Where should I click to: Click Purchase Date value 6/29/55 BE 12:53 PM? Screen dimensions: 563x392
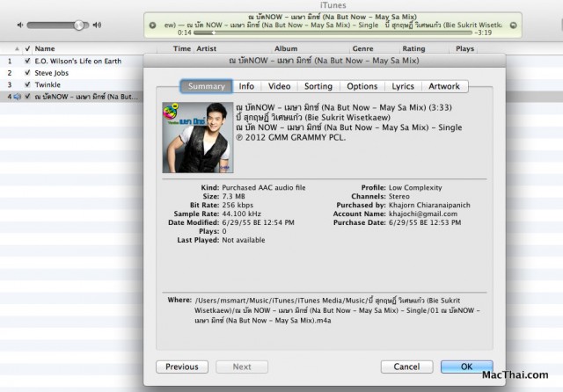pos(425,222)
